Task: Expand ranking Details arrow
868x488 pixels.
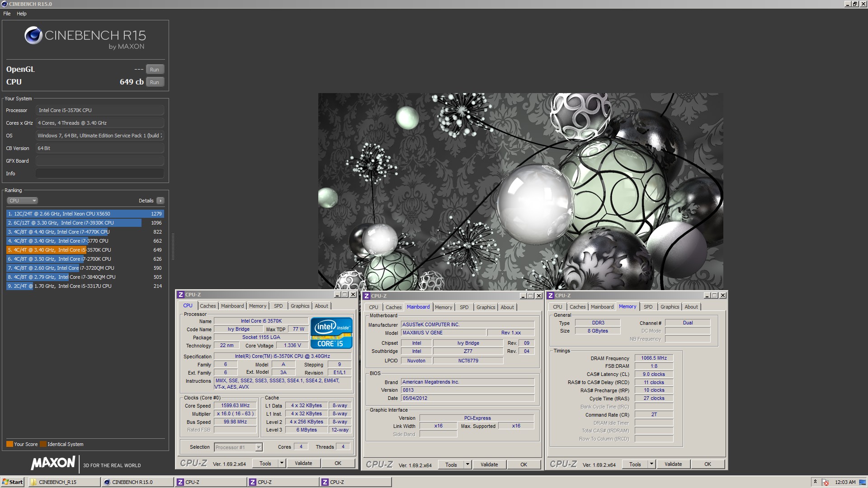Action: 160,201
